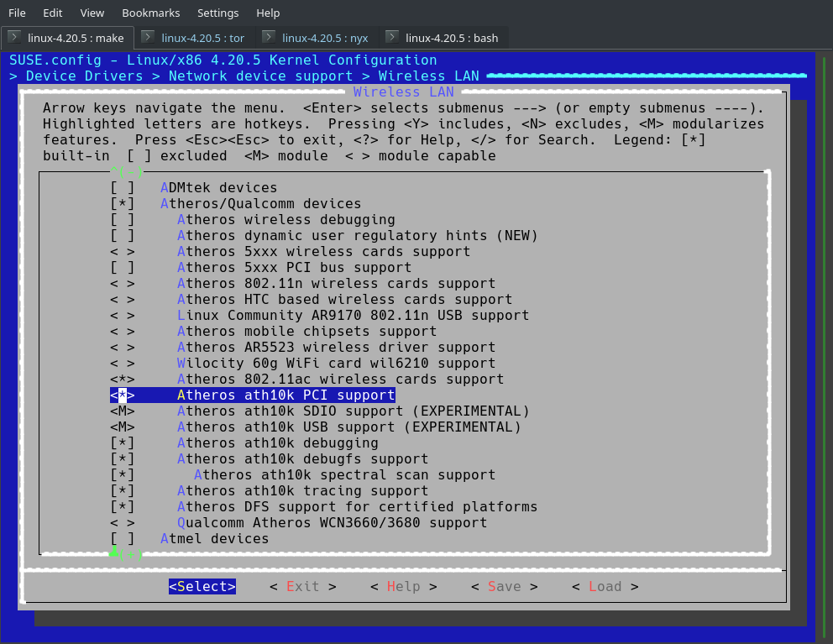Click <M> marker for ath10k USB support
This screenshot has height=644, width=833.
tap(123, 427)
